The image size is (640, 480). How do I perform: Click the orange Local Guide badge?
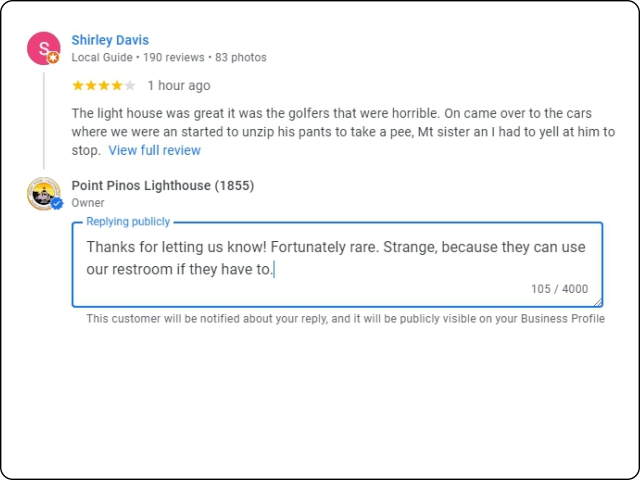[x=53, y=58]
